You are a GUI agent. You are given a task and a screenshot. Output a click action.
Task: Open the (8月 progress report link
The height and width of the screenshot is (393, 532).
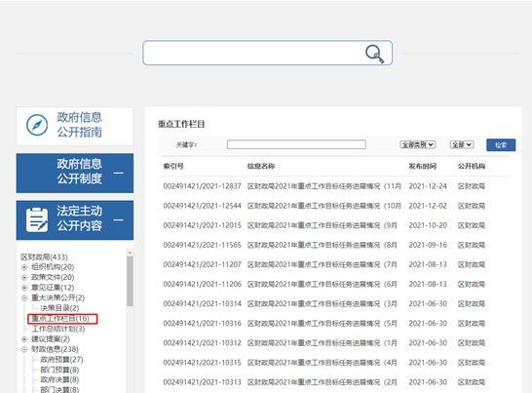pyautogui.click(x=323, y=245)
